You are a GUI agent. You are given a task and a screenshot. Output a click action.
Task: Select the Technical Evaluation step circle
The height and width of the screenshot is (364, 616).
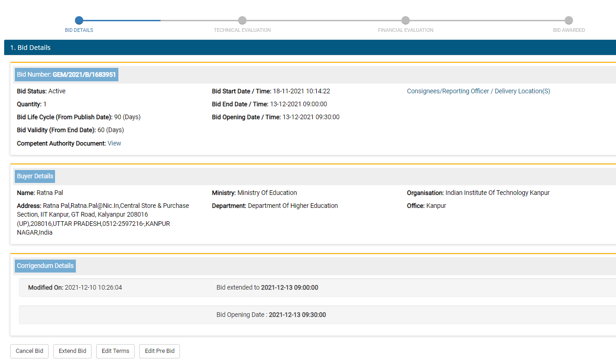[242, 20]
